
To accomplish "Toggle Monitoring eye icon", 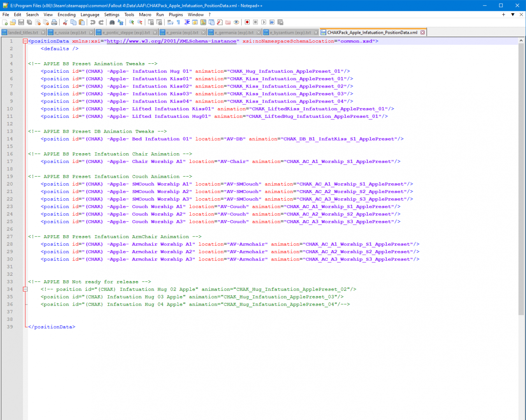I will click(236, 23).
